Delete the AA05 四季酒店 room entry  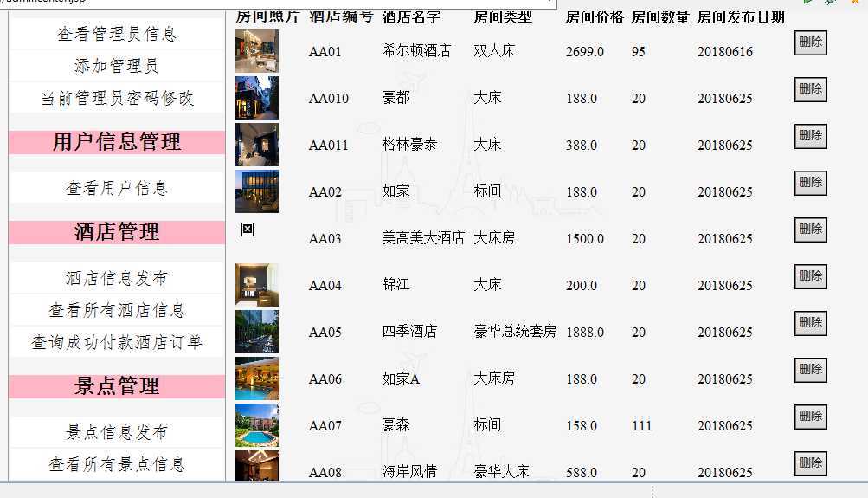tap(810, 324)
